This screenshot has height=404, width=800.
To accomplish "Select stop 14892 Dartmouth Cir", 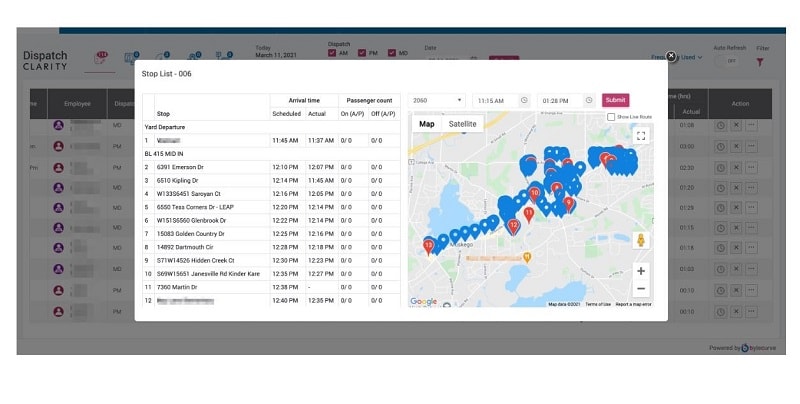I will 185,247.
